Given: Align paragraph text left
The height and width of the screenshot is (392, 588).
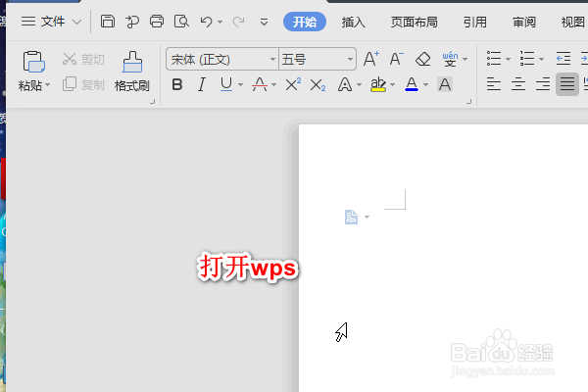Looking at the screenshot, I should (x=494, y=84).
